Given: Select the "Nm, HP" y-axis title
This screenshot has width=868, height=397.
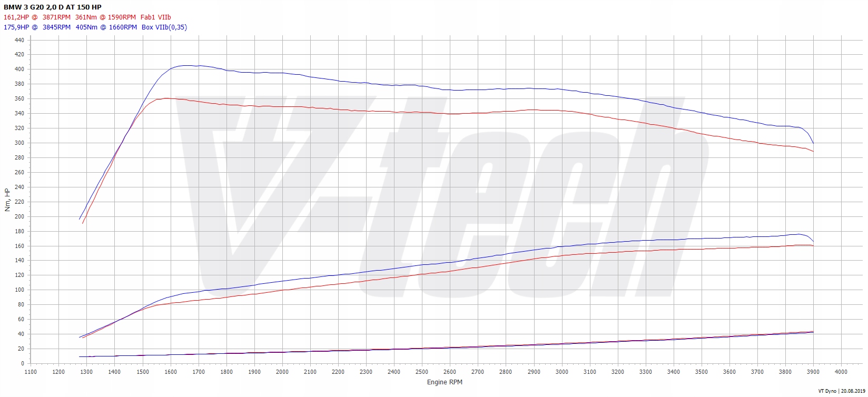Looking at the screenshot, I should click(x=7, y=201).
